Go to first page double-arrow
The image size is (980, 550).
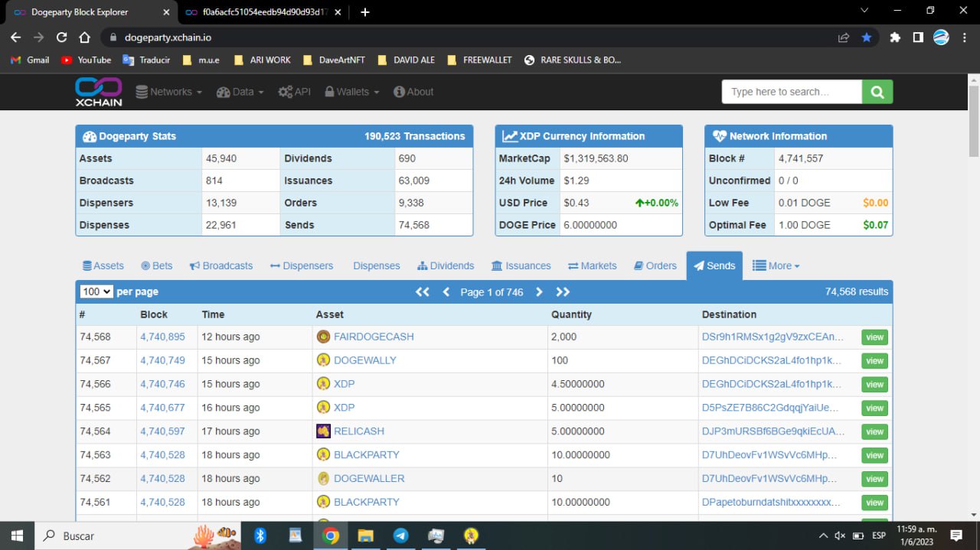(x=422, y=291)
